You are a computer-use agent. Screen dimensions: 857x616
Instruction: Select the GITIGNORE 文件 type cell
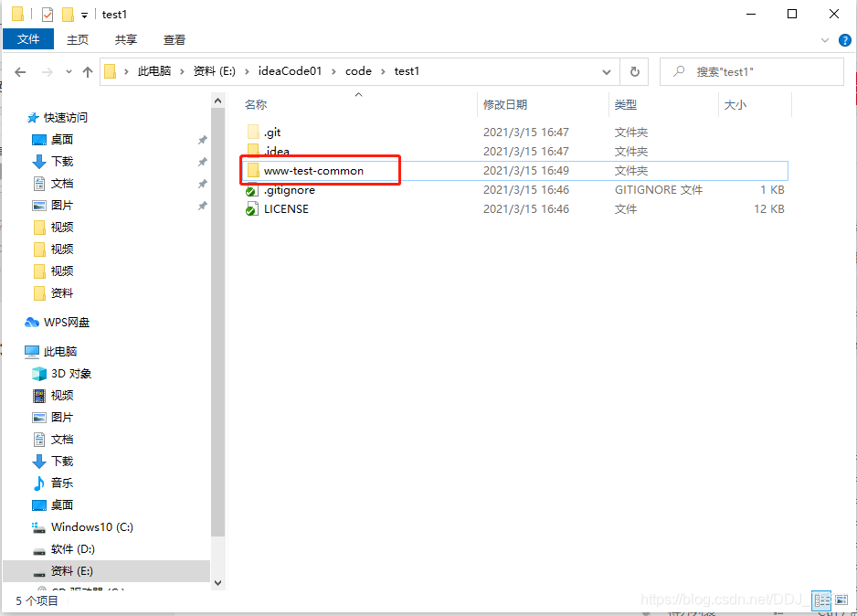click(659, 190)
